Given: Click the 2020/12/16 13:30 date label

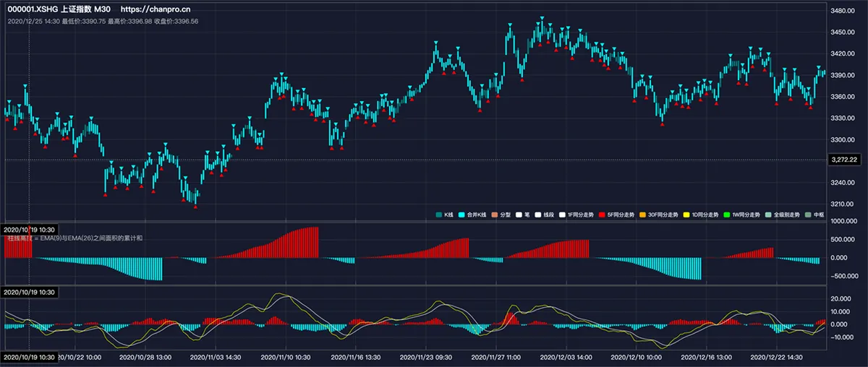Looking at the screenshot, I should (706, 357).
